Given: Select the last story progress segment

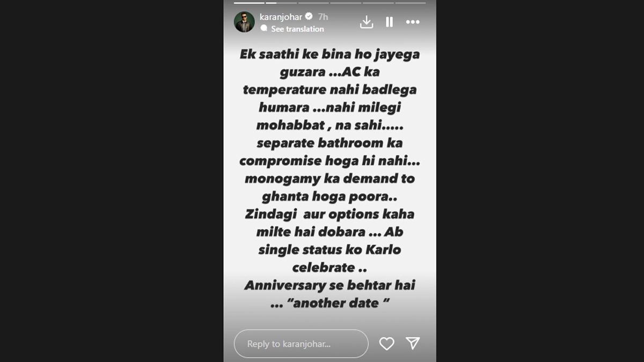Looking at the screenshot, I should (410, 3).
